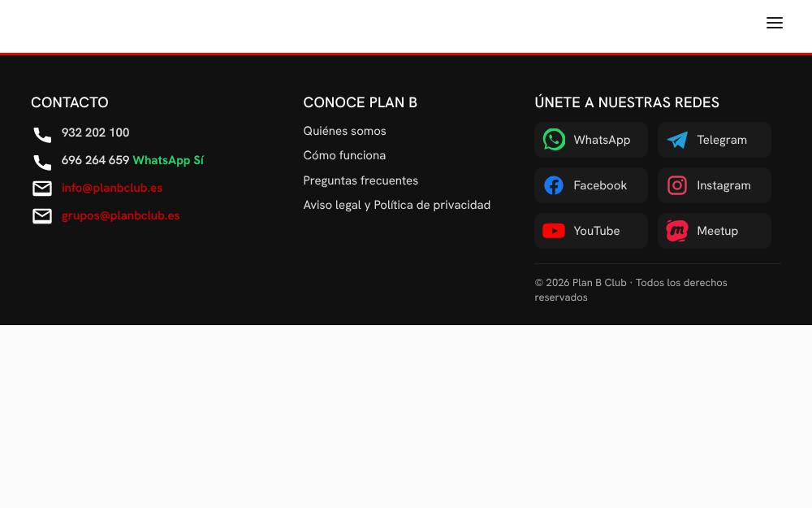Go to Cómo funciona link
812x508 pixels.
pyautogui.click(x=344, y=155)
